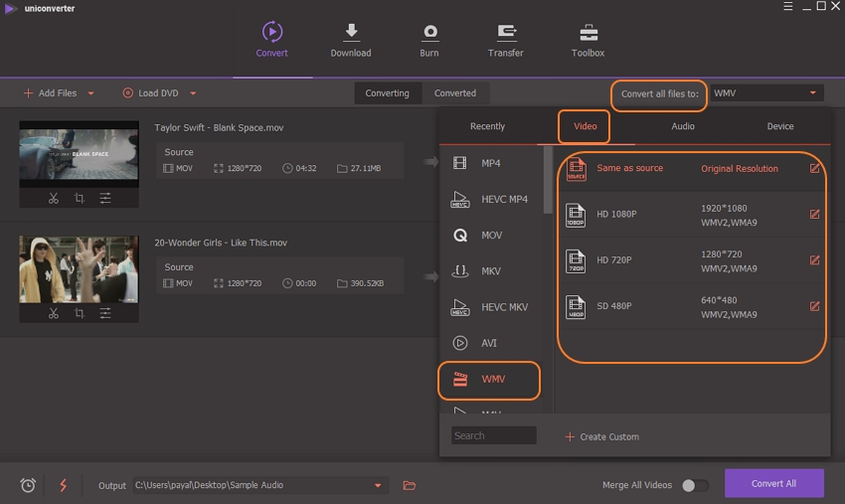Toggle high speed conversion lightning icon

(x=63, y=485)
